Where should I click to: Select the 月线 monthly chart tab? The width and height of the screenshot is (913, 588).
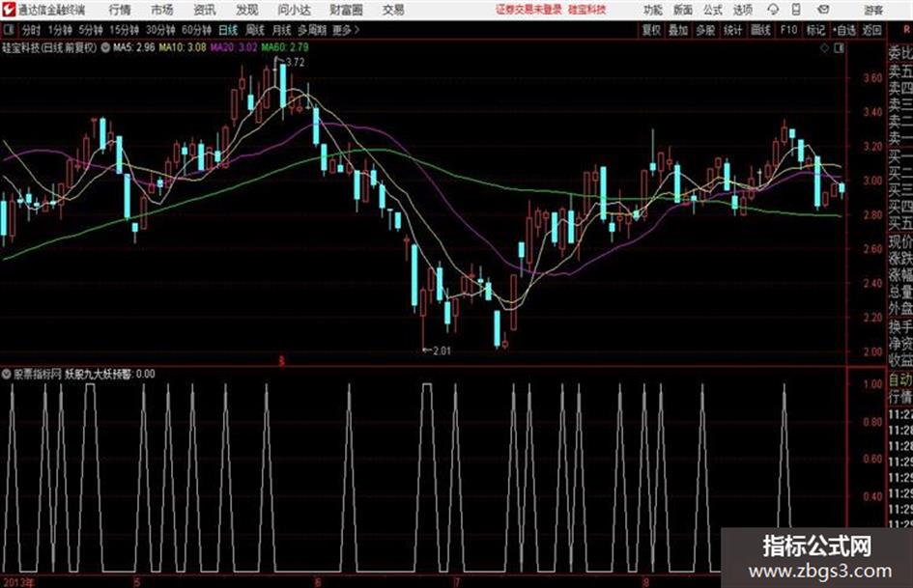pos(282,30)
